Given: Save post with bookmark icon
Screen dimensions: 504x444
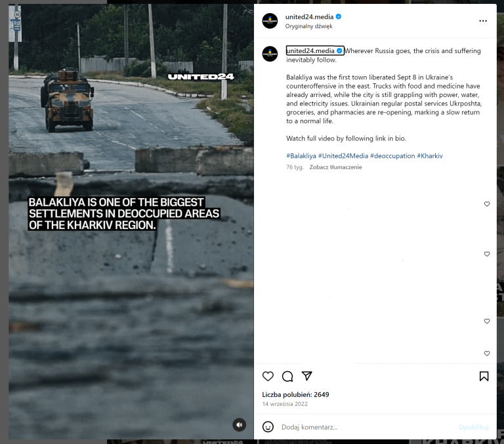Looking at the screenshot, I should [484, 376].
